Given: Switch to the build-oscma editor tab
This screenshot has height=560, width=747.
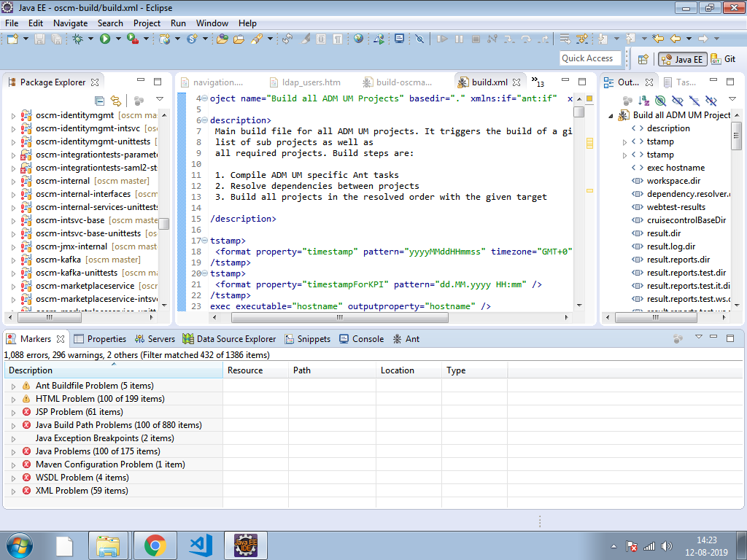Looking at the screenshot, I should coord(398,82).
